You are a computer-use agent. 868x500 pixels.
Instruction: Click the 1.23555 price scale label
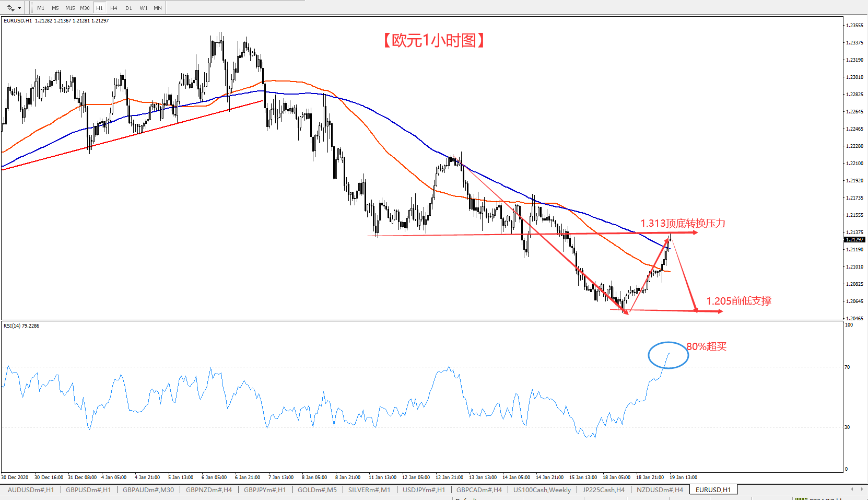[x=854, y=25]
